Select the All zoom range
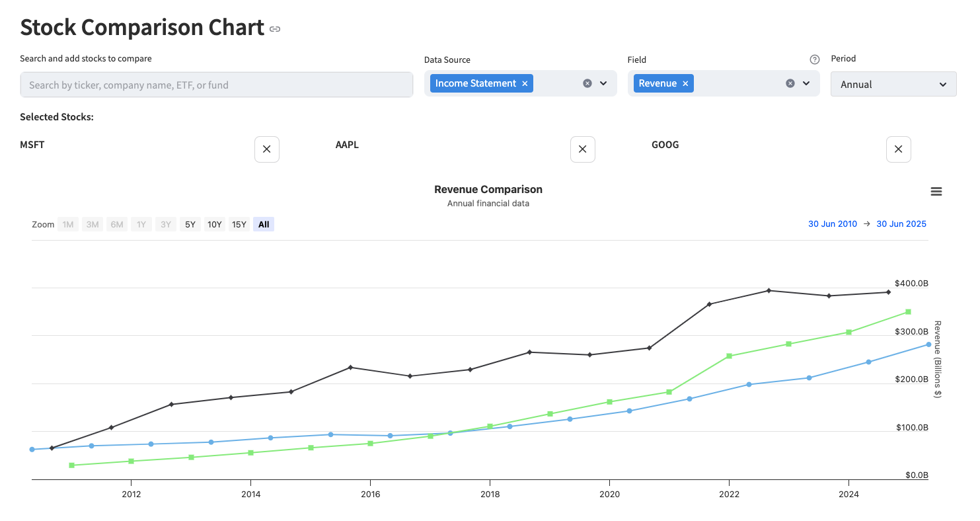The image size is (980, 521). 264,225
